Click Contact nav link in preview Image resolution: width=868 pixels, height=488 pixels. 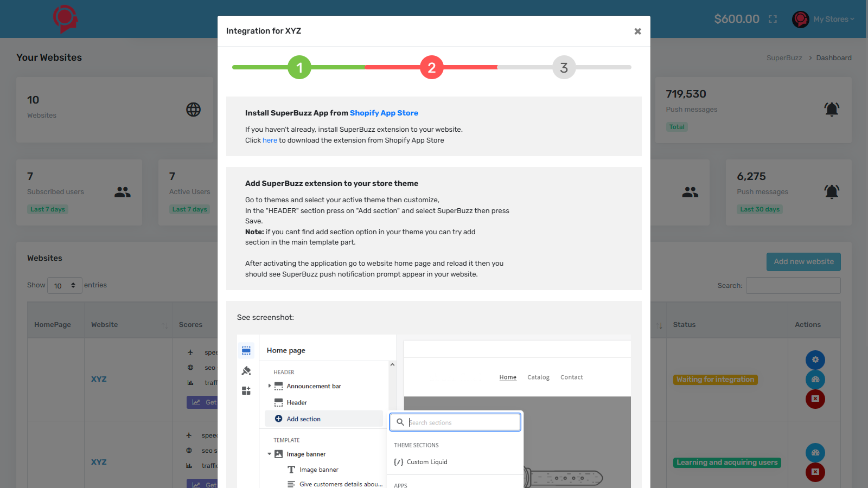click(572, 377)
